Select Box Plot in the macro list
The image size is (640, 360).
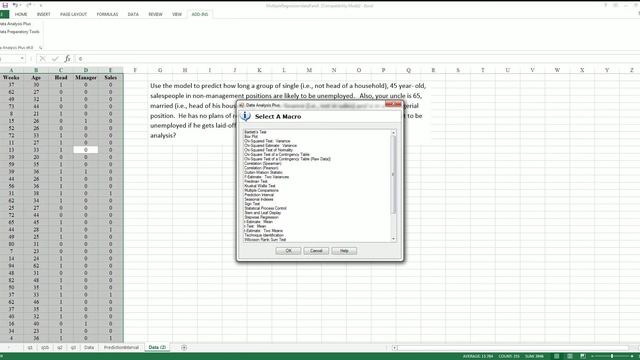pos(251,137)
